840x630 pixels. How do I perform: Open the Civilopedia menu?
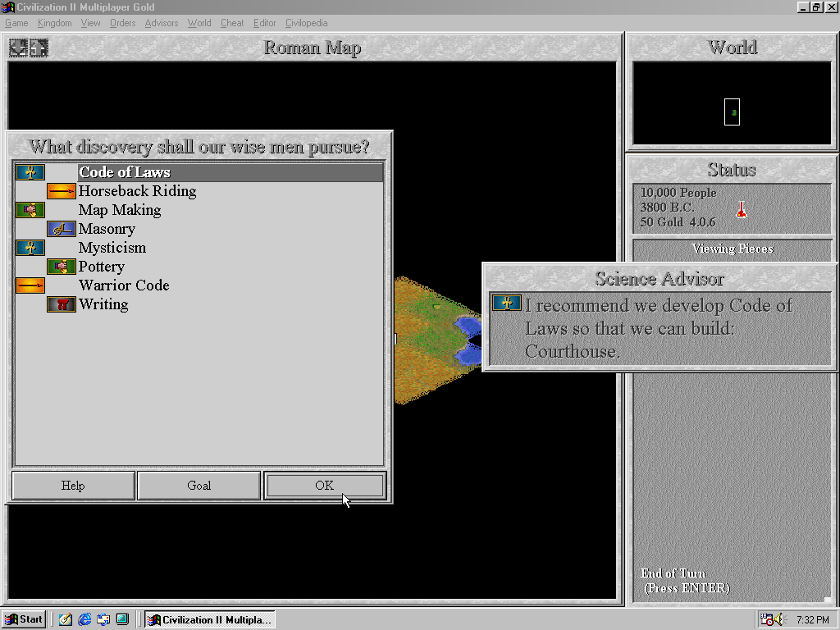click(307, 23)
